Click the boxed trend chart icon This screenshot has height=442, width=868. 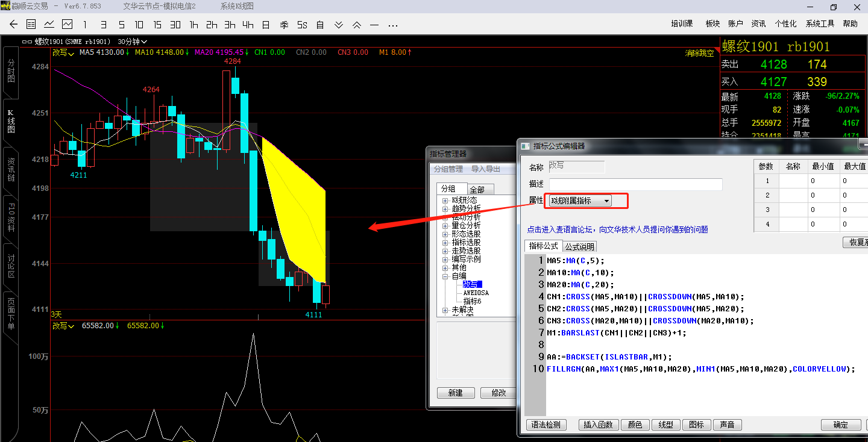pyautogui.click(x=67, y=25)
